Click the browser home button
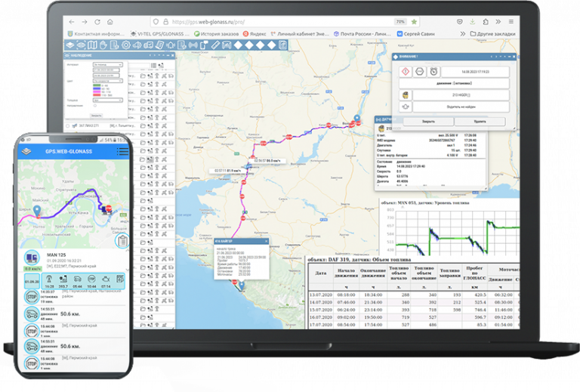580x392 pixels. coord(110,22)
